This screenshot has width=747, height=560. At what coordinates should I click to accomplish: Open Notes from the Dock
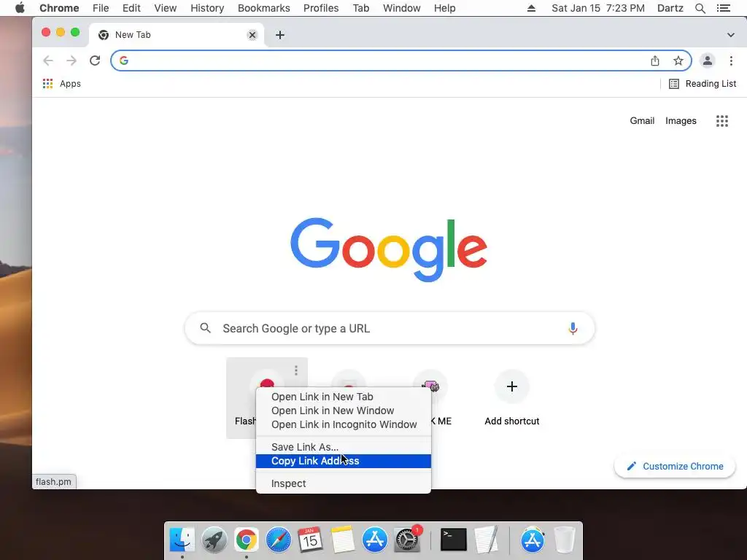pos(343,540)
